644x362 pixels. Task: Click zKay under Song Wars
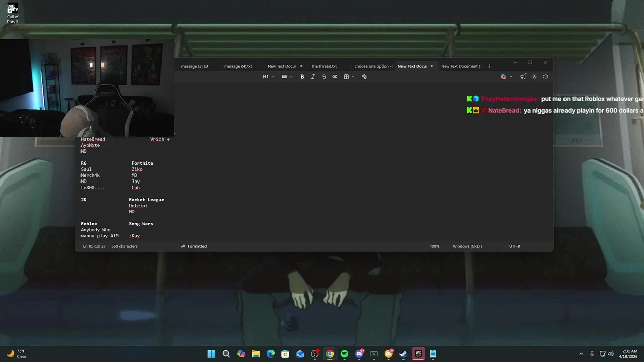pos(134,236)
